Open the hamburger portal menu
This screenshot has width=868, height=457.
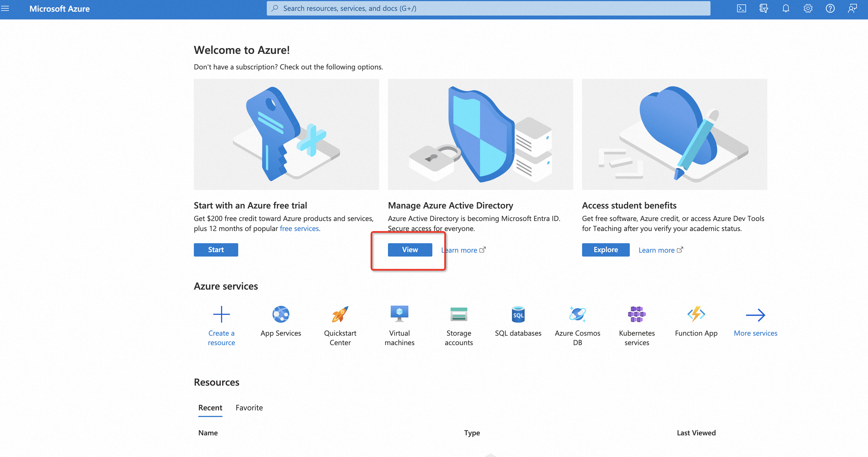[x=5, y=8]
